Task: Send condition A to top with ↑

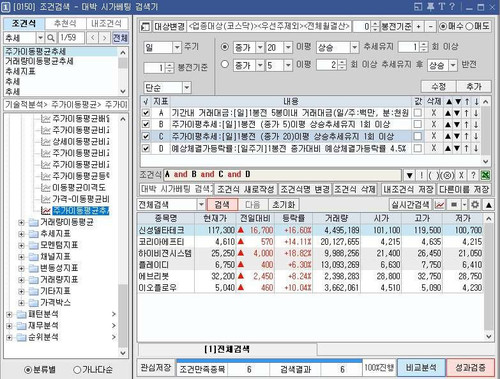Action: point(467,113)
